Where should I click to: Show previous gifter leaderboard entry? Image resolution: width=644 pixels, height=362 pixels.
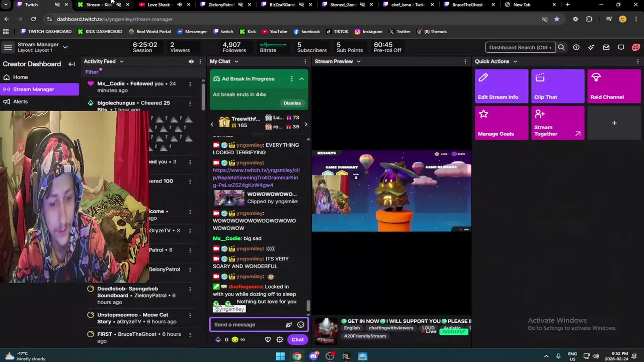pos(212,124)
